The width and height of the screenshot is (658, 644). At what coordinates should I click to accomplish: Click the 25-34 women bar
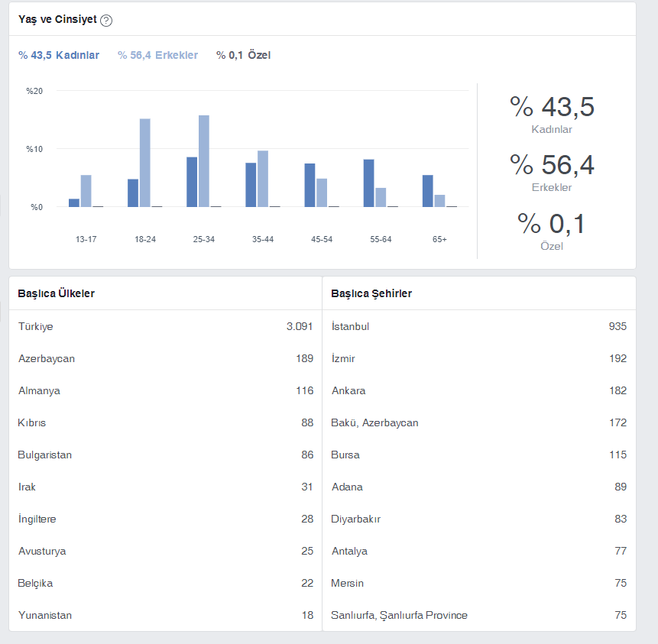[192, 182]
